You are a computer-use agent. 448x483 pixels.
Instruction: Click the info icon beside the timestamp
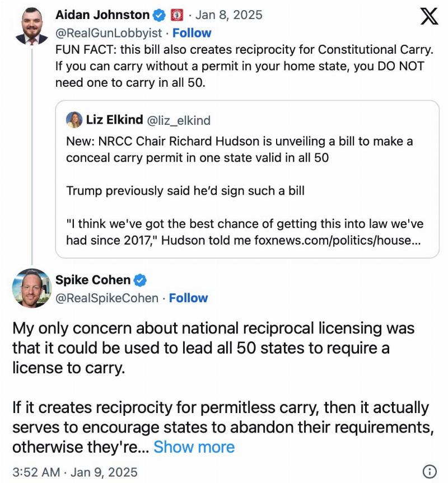(x=430, y=471)
